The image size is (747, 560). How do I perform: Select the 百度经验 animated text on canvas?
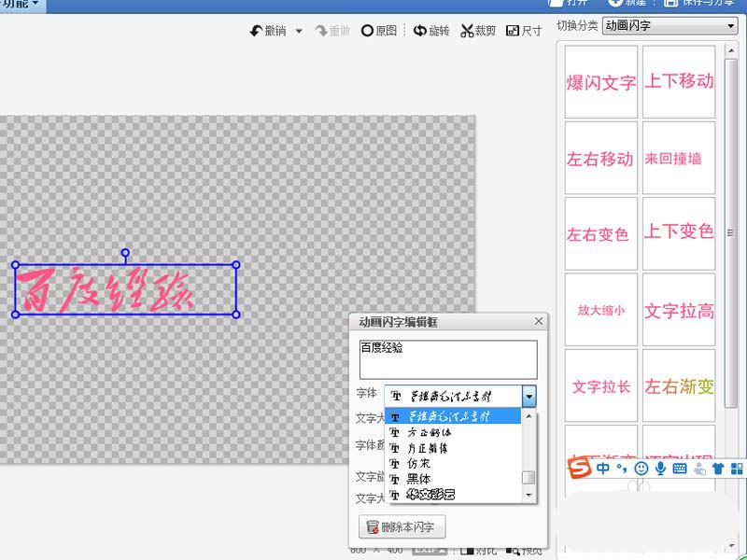click(106, 290)
